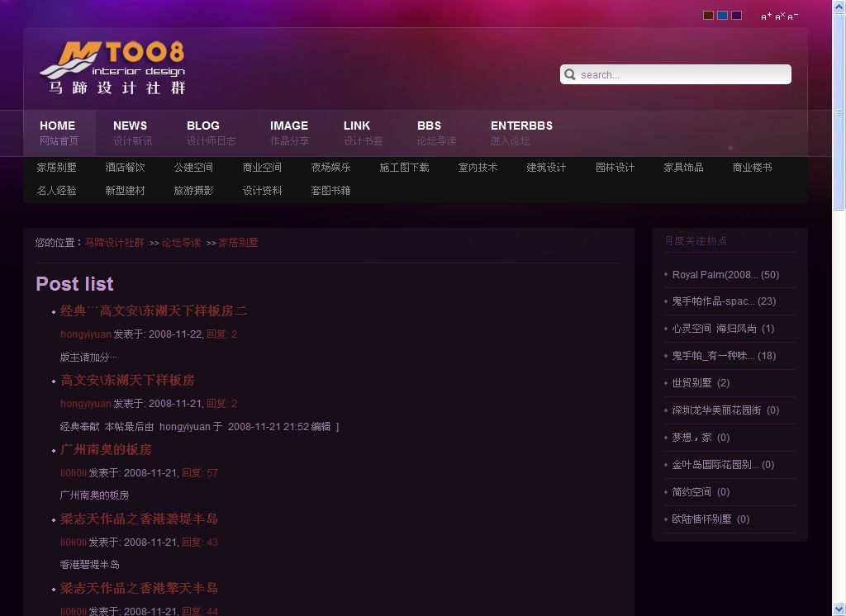Open the BBS 论坛导读 menu
The width and height of the screenshot is (846, 616).
tap(436, 133)
